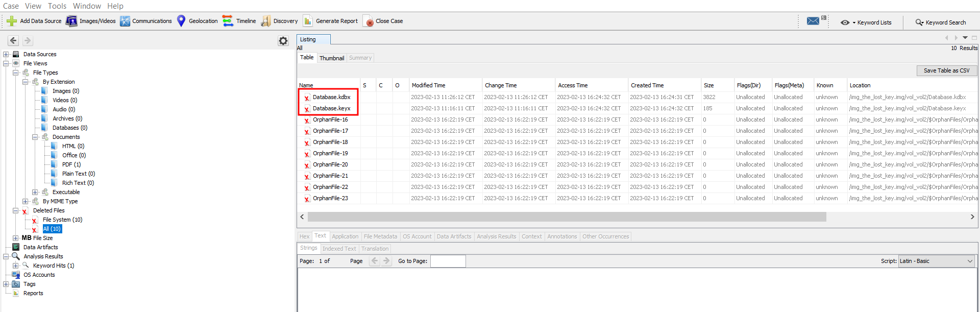Open Keyword Lists eye dropdown
This screenshot has width=980, height=312.
866,22
